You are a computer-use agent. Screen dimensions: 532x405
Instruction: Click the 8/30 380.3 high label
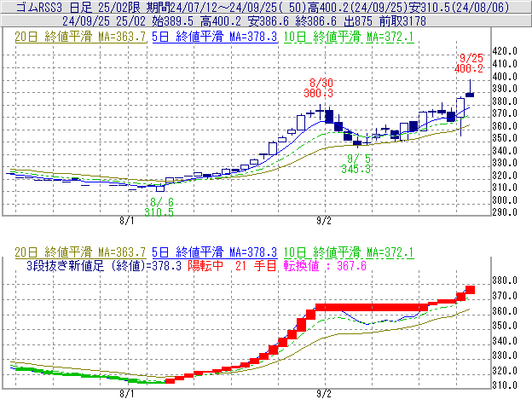click(x=319, y=88)
